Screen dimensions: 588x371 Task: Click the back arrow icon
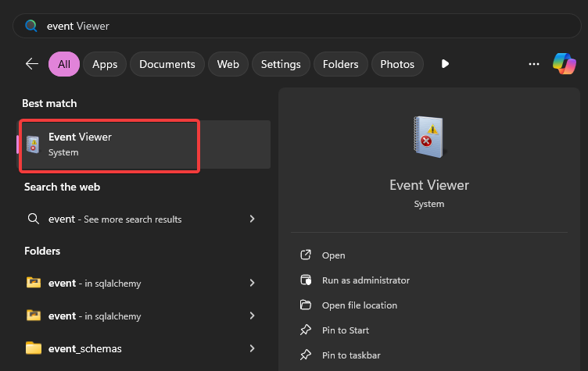pyautogui.click(x=32, y=64)
